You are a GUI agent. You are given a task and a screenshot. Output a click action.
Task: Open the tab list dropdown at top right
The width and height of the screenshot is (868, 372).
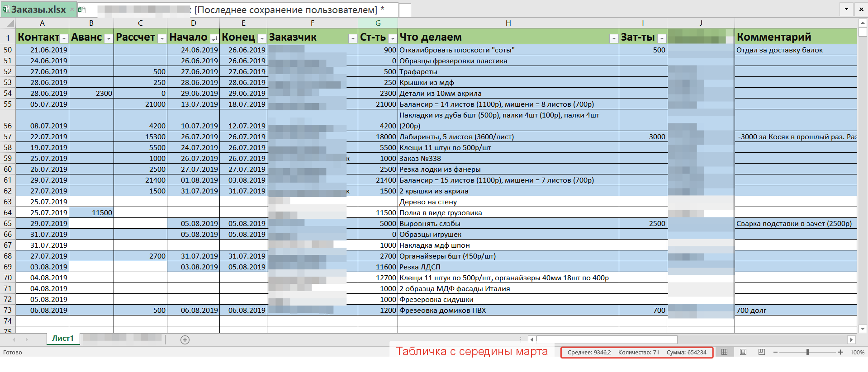846,9
